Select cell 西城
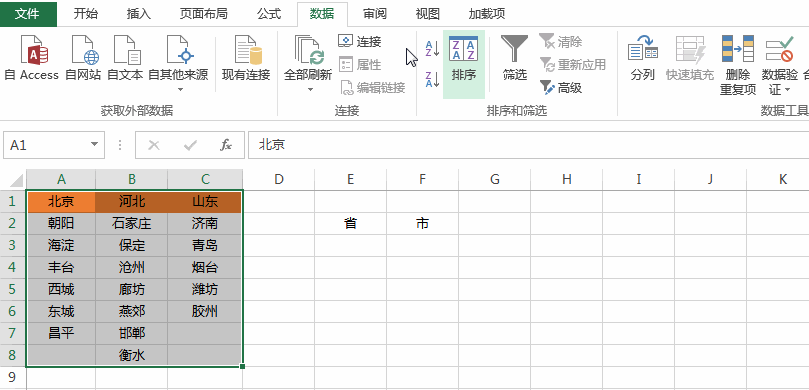Image resolution: width=809 pixels, height=390 pixels. [61, 289]
